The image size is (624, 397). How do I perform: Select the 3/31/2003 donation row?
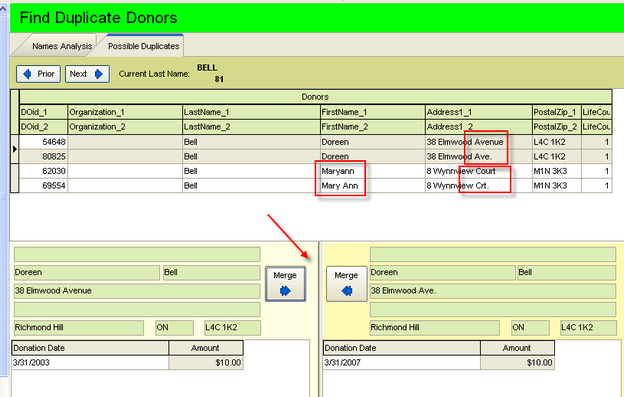click(x=127, y=363)
